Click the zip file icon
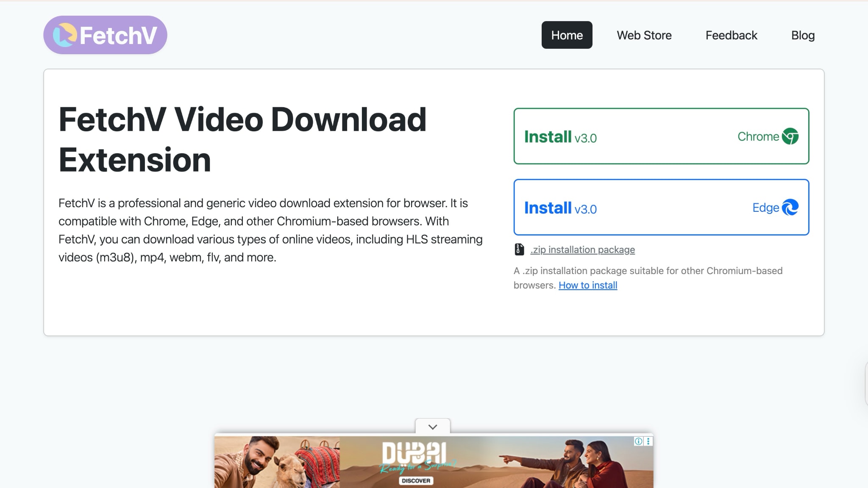 [519, 250]
